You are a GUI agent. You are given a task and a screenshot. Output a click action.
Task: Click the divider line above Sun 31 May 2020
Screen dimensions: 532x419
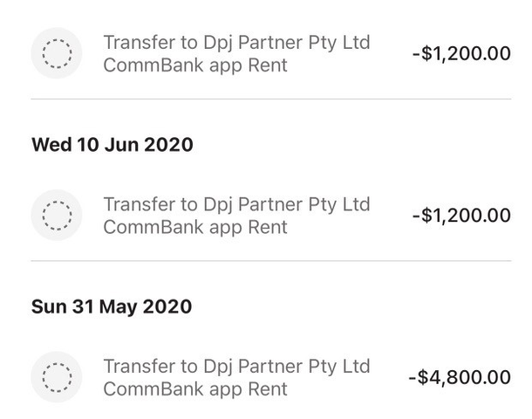click(271, 261)
